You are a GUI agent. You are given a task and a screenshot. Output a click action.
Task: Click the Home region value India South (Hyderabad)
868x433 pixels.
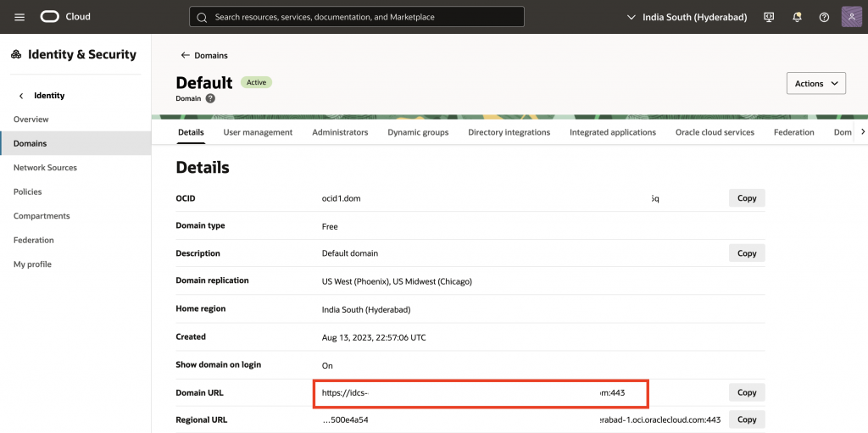click(366, 309)
